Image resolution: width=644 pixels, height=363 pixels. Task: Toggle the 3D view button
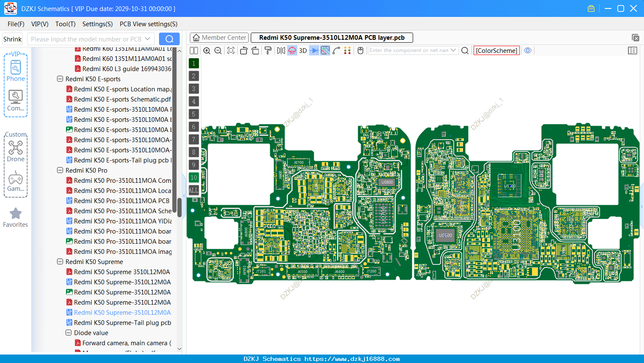tap(303, 51)
